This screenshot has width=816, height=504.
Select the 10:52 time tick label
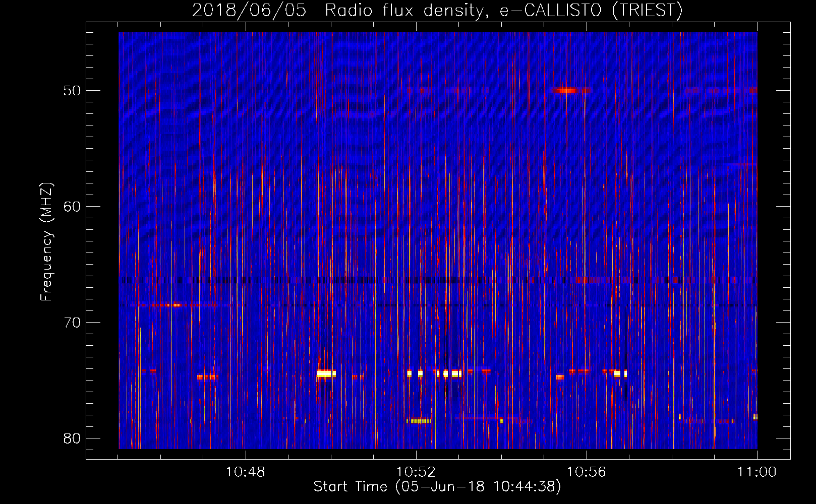416,472
